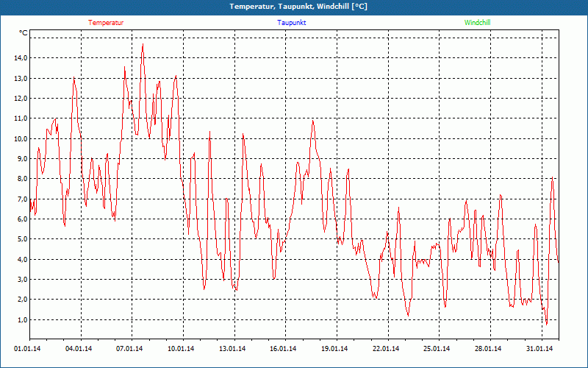The width and height of the screenshot is (588, 368).
Task: Click the 16.01.14 date label
Action: tap(283, 349)
